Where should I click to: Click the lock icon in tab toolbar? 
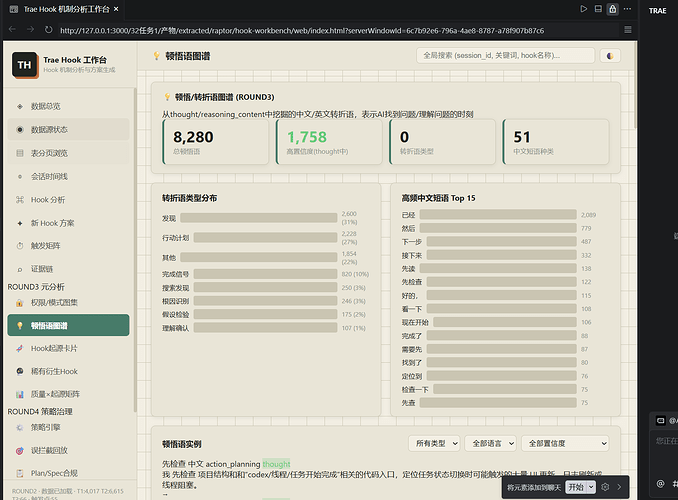[612, 9]
